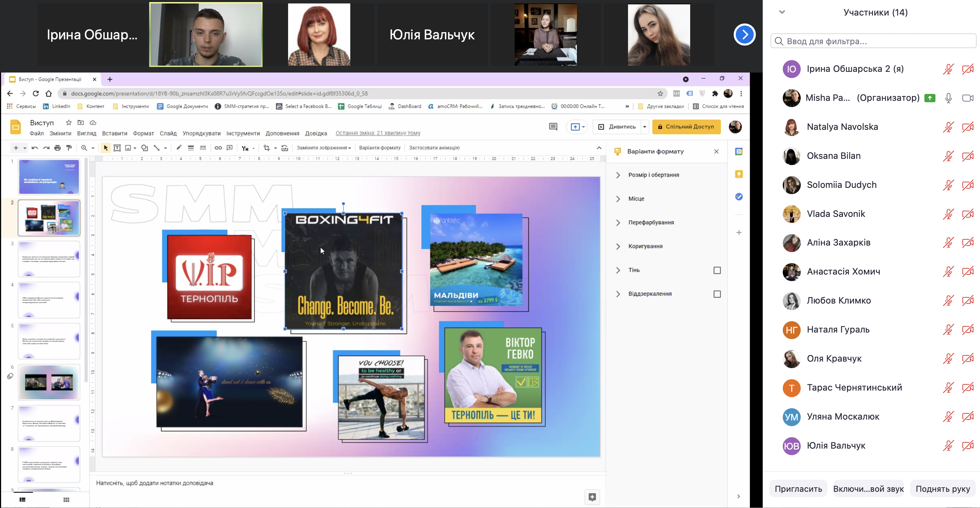Image resolution: width=980 pixels, height=508 pixels.
Task: Click the Reset image icon
Action: click(285, 148)
